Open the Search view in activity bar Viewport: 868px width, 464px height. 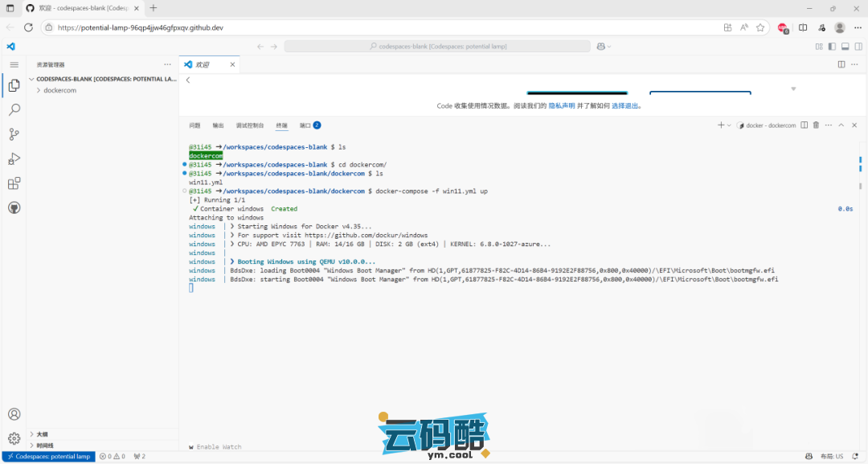(x=14, y=109)
